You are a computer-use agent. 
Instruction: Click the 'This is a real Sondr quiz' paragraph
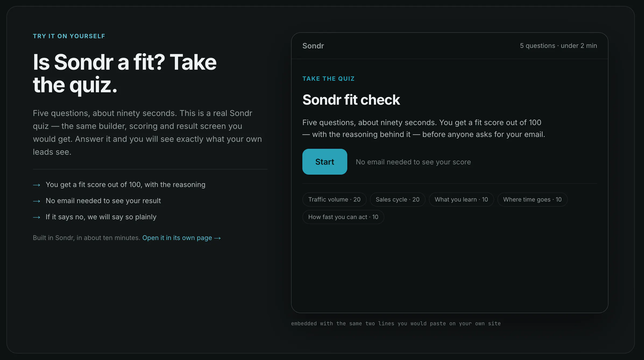[147, 132]
